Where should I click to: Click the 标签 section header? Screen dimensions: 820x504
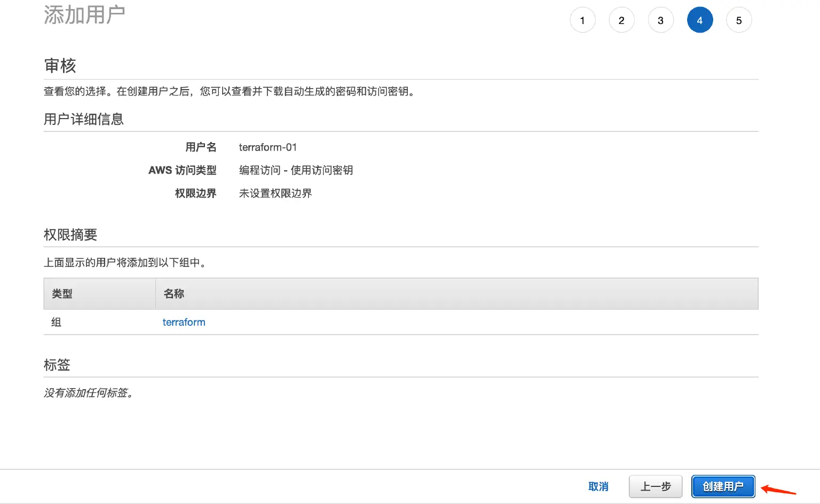pyautogui.click(x=56, y=365)
